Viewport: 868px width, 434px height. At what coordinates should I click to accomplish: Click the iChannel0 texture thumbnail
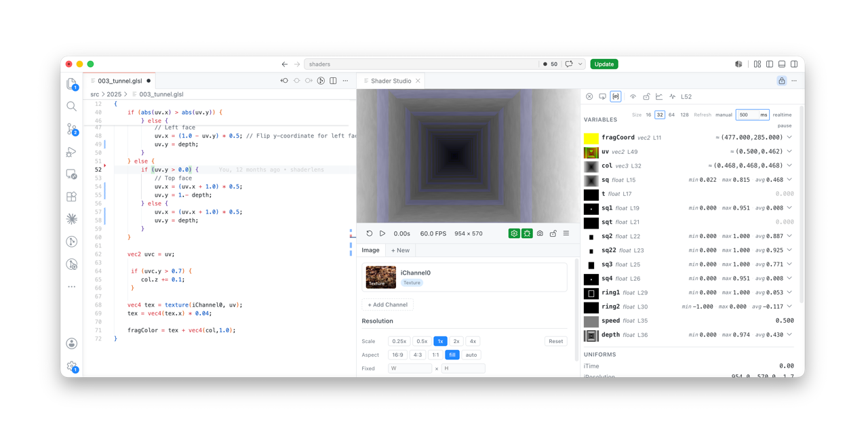381,277
